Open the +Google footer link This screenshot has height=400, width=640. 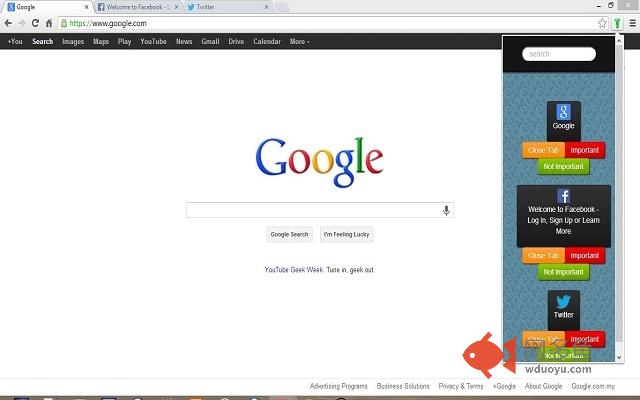pos(504,386)
